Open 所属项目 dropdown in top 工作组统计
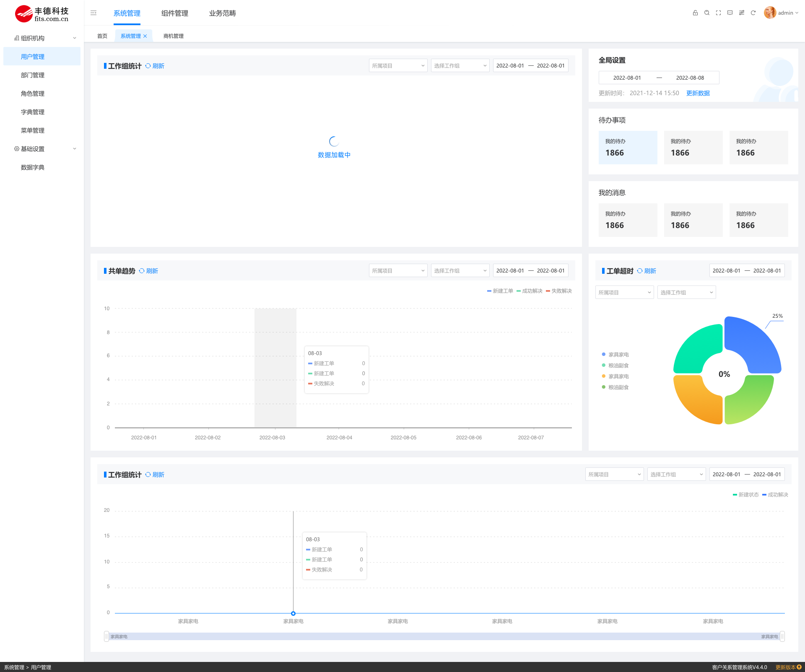The width and height of the screenshot is (805, 672). [398, 66]
